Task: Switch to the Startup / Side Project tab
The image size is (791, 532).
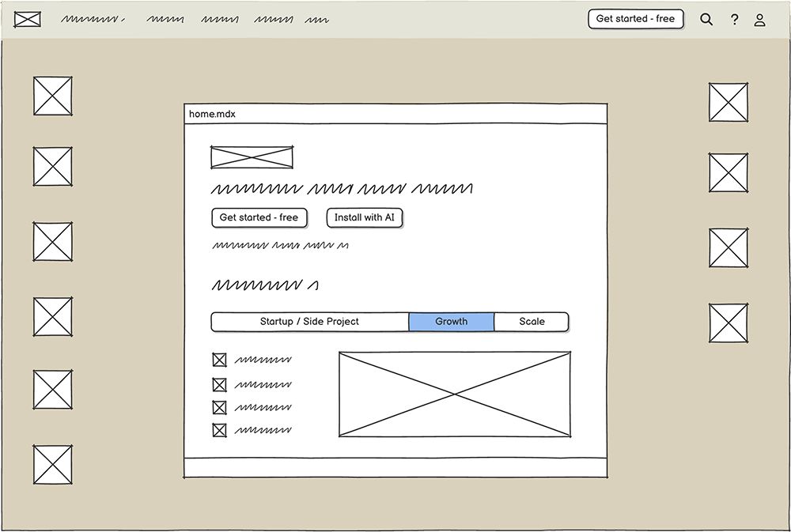Action: click(x=309, y=322)
